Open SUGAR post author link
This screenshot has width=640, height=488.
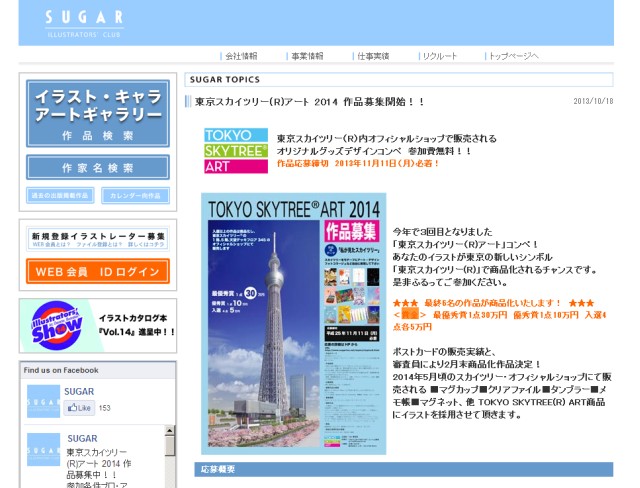coord(82,439)
